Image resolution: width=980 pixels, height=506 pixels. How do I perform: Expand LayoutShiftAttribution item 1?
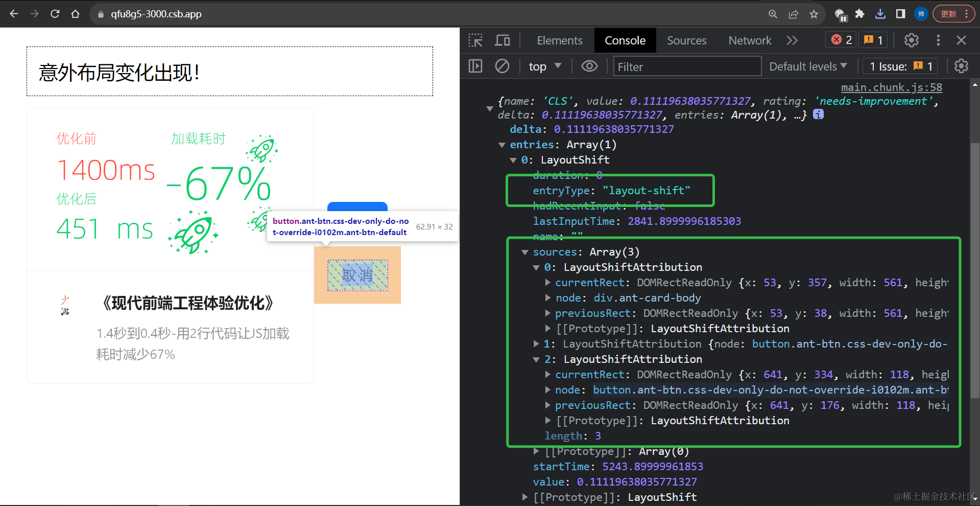[536, 344]
